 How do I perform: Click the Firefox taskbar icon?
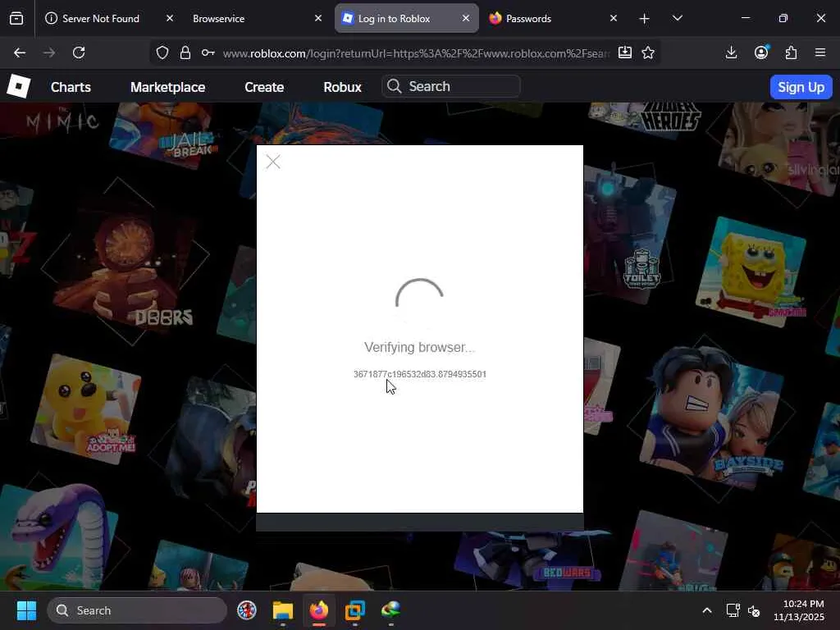click(319, 610)
